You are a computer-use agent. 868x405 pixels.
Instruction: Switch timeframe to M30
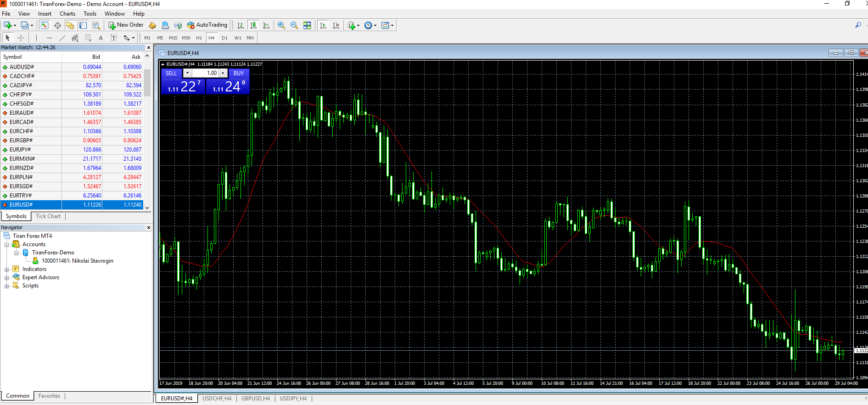tap(186, 38)
